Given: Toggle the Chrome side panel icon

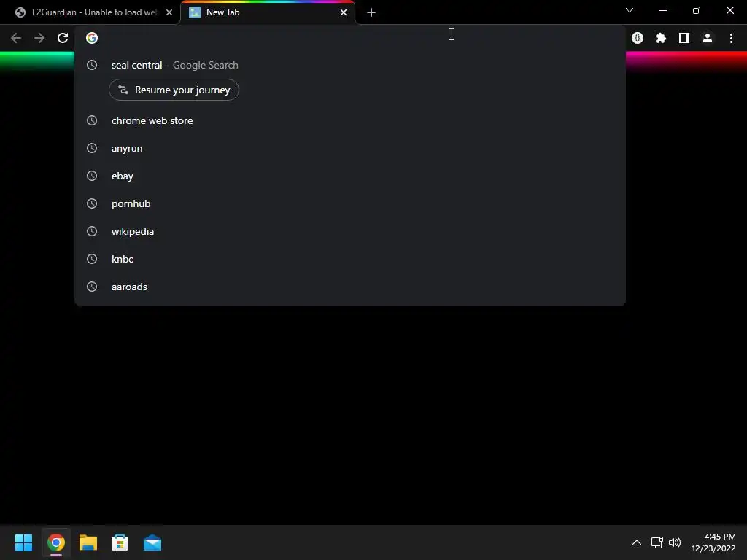Looking at the screenshot, I should [x=684, y=38].
